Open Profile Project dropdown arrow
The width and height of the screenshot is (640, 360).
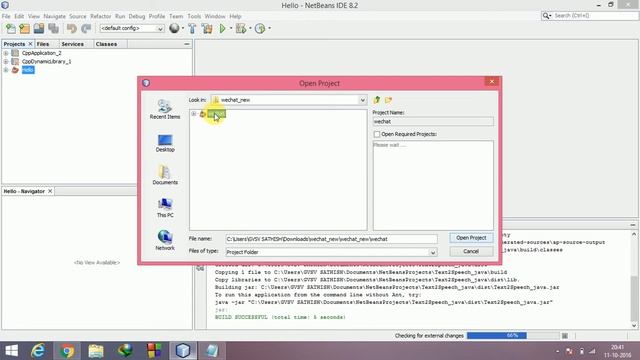coord(269,29)
